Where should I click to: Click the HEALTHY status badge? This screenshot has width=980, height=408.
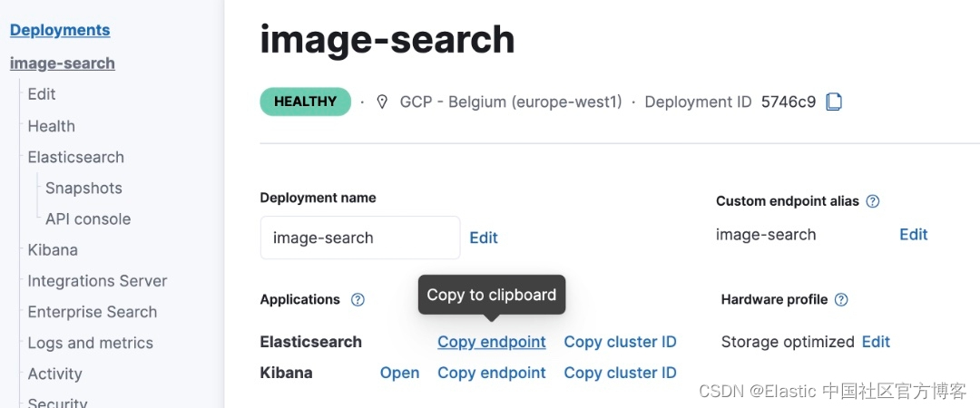(x=306, y=102)
